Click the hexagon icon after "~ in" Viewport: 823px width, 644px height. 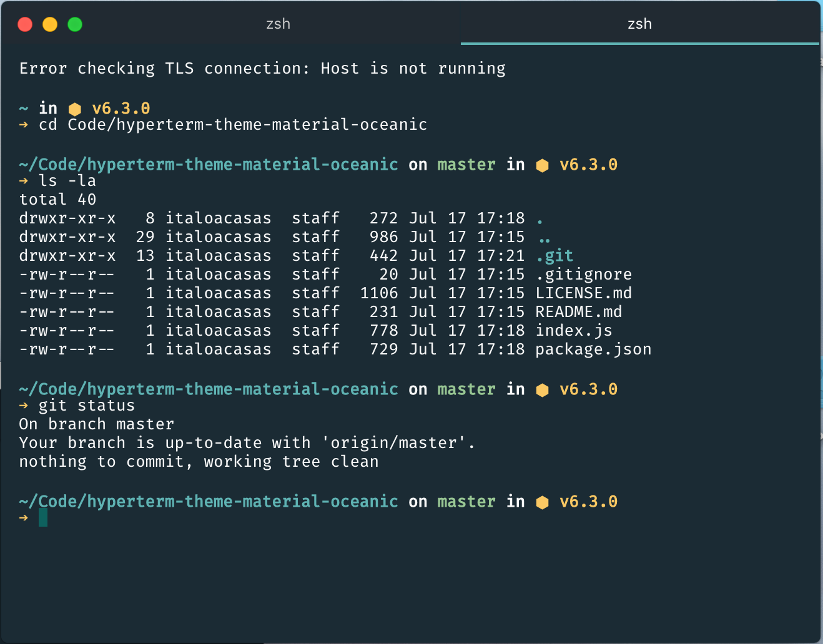(75, 109)
